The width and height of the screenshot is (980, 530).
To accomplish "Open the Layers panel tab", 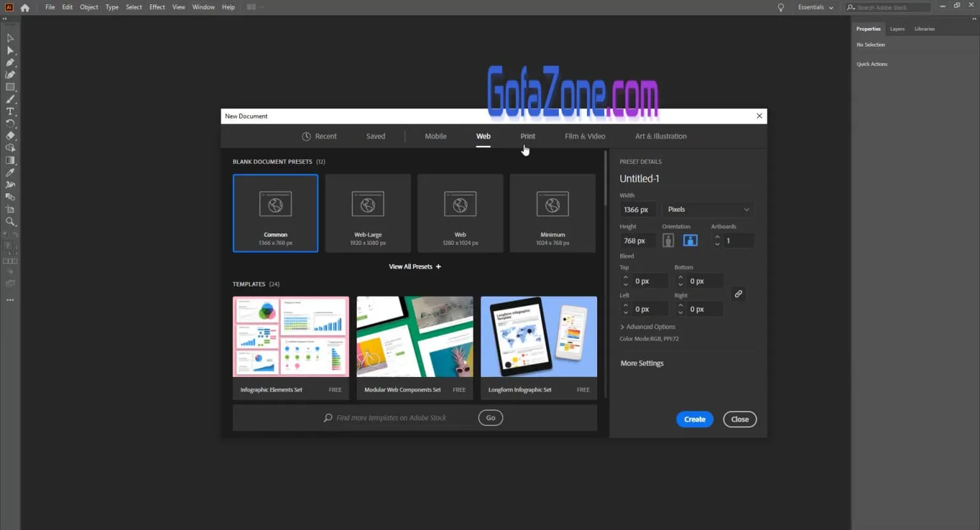I will pyautogui.click(x=897, y=29).
